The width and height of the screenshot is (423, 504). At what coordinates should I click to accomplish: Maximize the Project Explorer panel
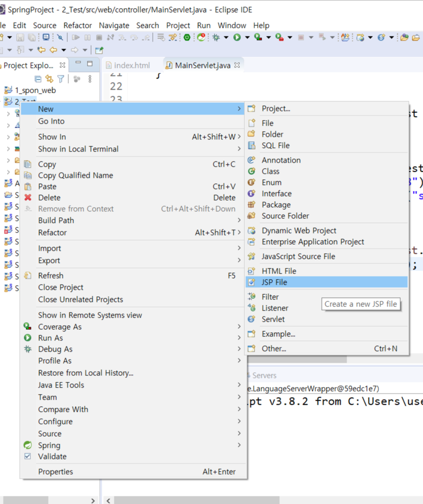click(x=90, y=63)
